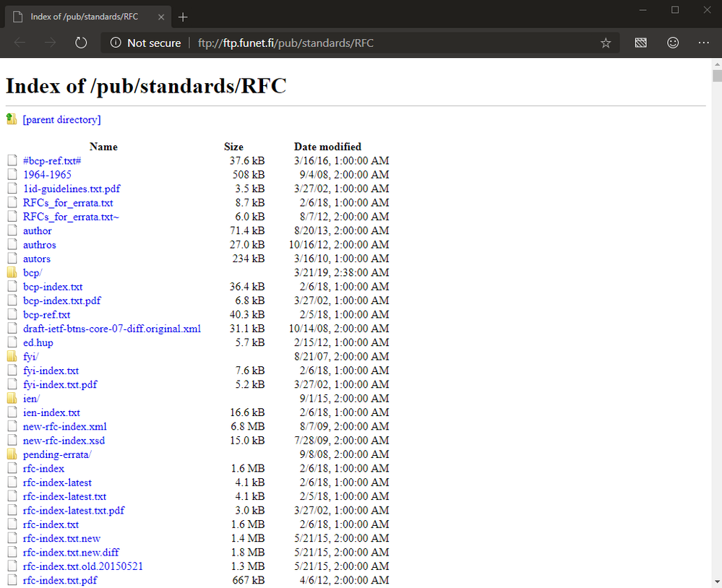Toggle favorite for this page with the star
This screenshot has width=722, height=588.
coord(606,43)
